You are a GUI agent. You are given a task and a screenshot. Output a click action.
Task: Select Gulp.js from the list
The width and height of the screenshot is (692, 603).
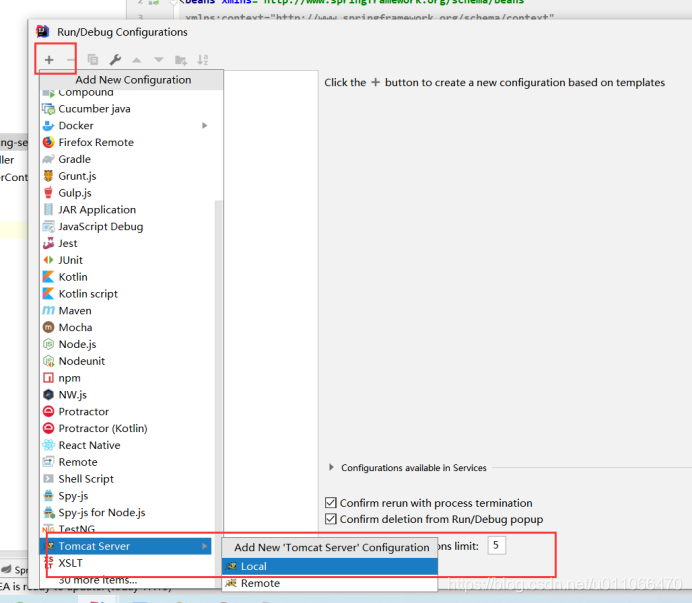click(x=127, y=193)
